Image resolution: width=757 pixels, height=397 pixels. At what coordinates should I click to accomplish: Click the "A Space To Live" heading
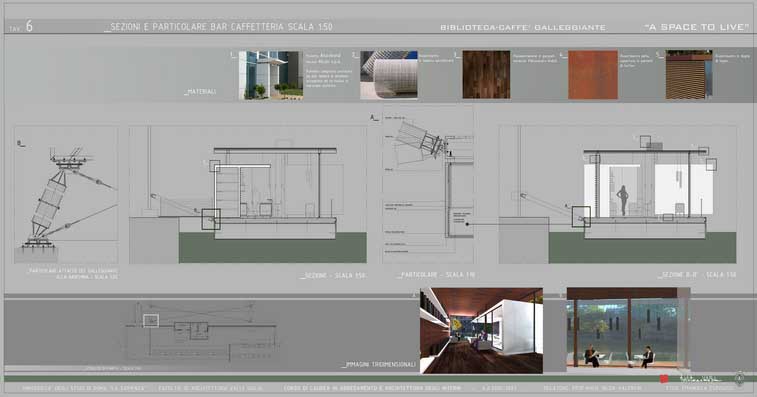697,27
